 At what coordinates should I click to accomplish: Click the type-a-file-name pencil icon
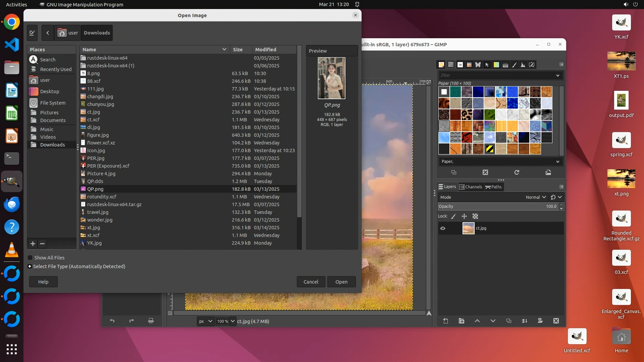32,33
